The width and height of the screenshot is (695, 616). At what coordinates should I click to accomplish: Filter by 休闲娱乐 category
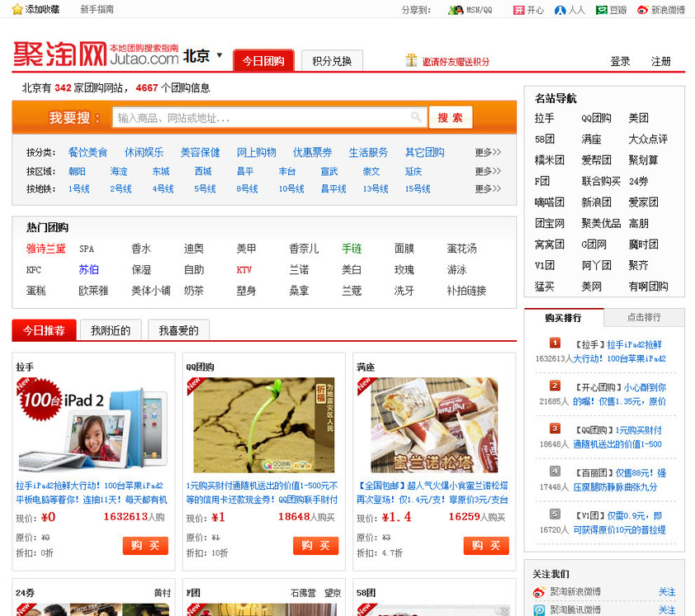coord(144,153)
